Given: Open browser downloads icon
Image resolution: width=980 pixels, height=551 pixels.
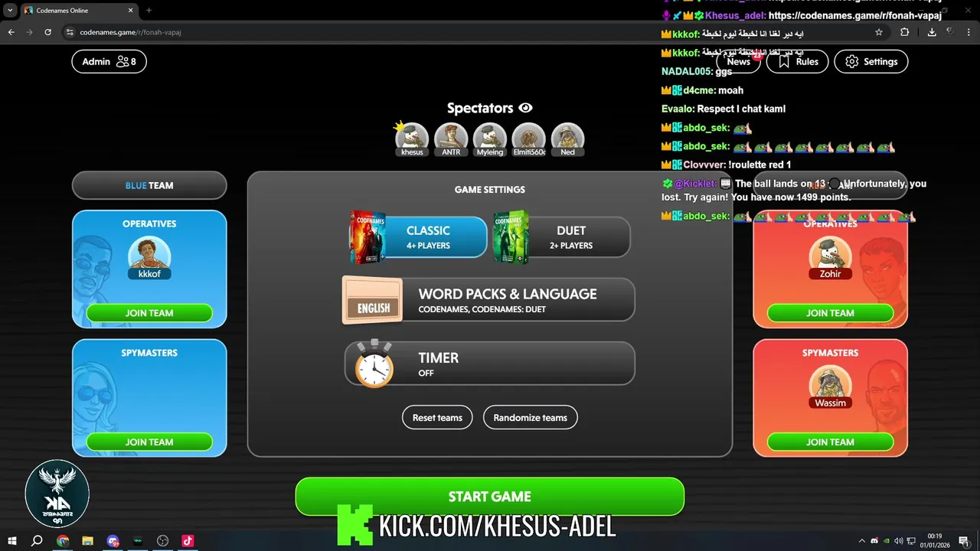Looking at the screenshot, I should (x=932, y=32).
